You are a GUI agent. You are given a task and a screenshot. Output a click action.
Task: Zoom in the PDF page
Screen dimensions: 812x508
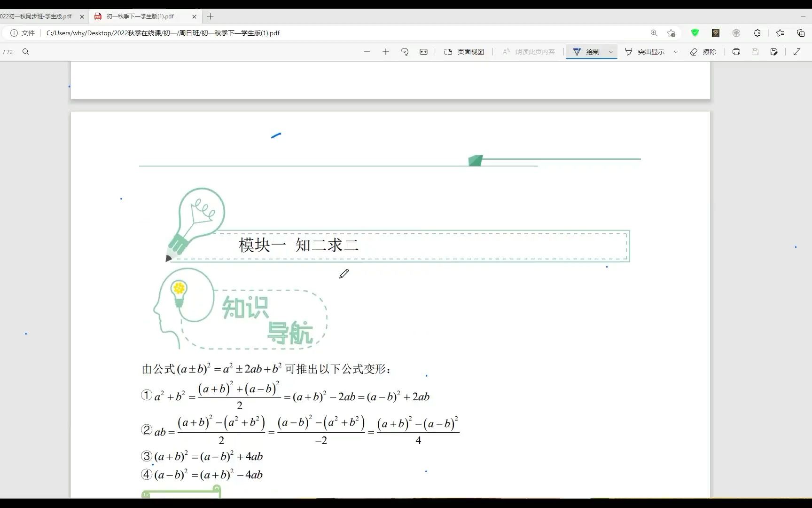tap(386, 52)
